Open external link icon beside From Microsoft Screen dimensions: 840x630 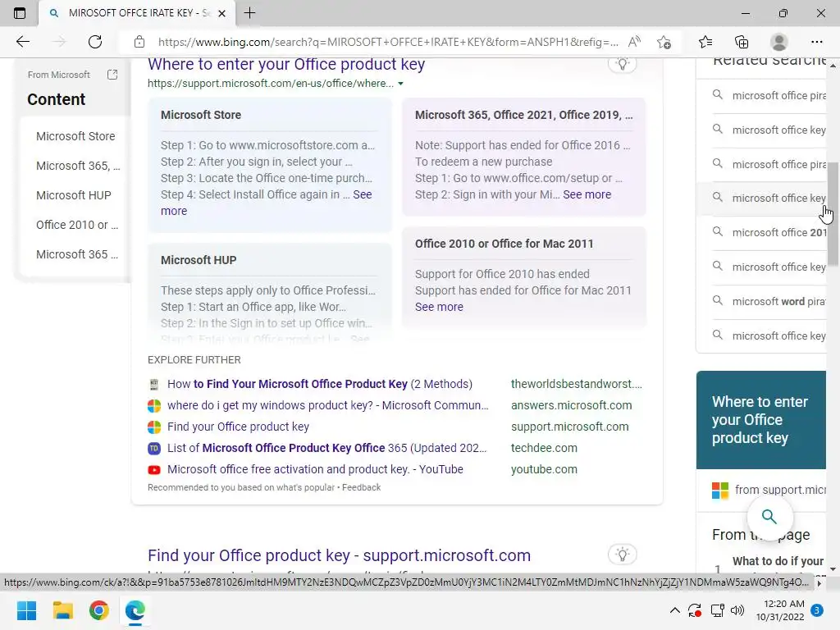[112, 75]
